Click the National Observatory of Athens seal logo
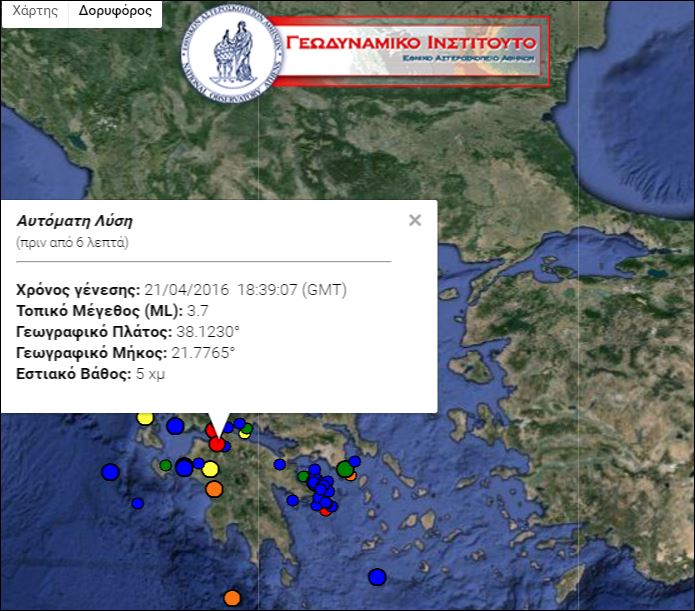Image resolution: width=695 pixels, height=611 pixels. click(x=232, y=53)
